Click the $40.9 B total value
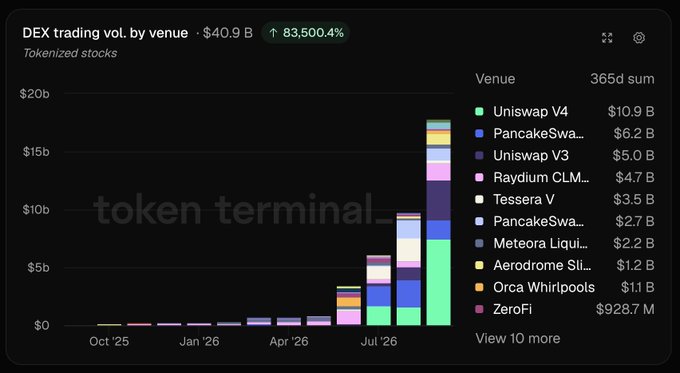Screen dimensions: 680x373 [x=228, y=33]
